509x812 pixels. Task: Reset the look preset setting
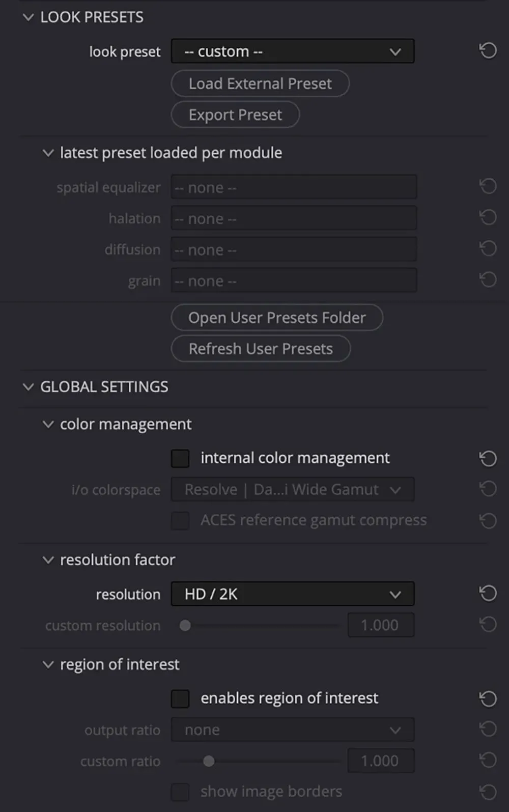click(488, 50)
